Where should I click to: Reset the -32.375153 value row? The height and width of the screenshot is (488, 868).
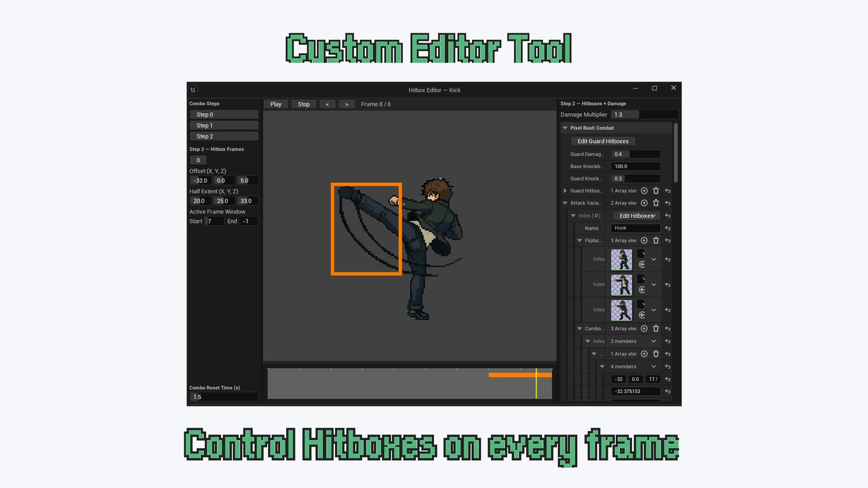click(668, 392)
